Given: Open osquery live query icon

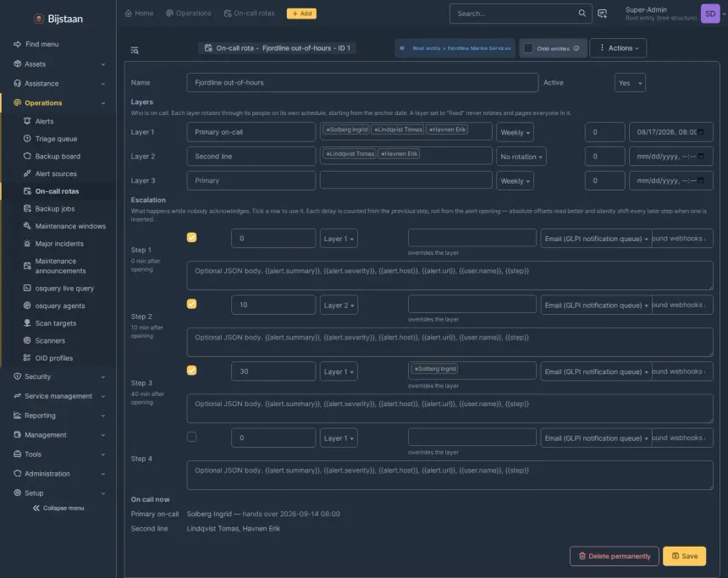Looking at the screenshot, I should 27,288.
